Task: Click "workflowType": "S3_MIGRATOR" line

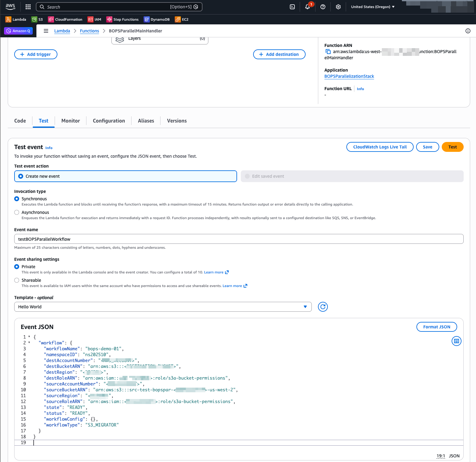Action: pos(81,425)
